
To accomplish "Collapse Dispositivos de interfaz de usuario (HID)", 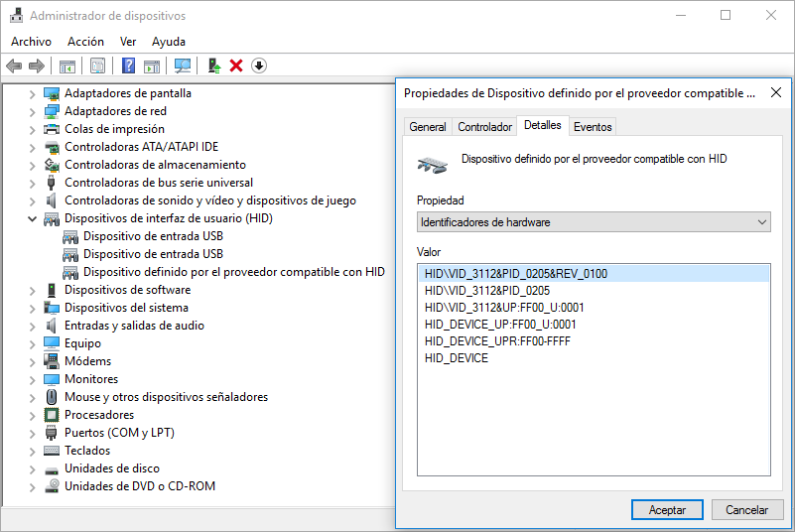I will tap(32, 218).
